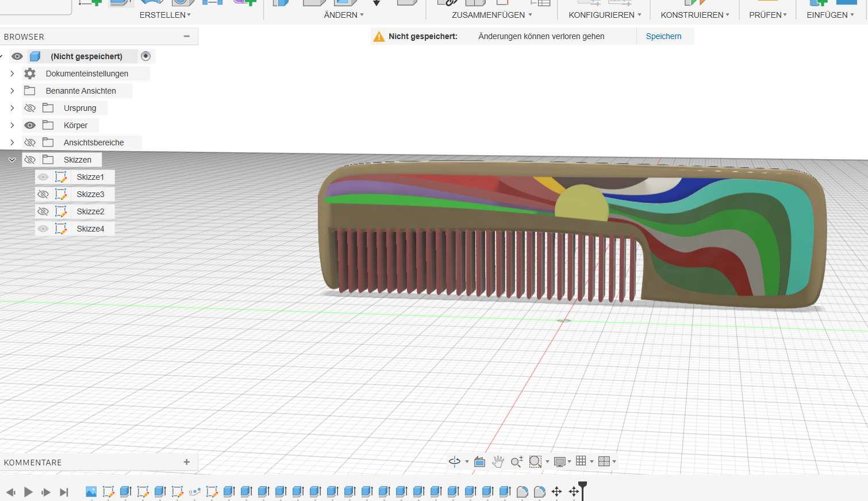Play the timeline

pyautogui.click(x=28, y=492)
